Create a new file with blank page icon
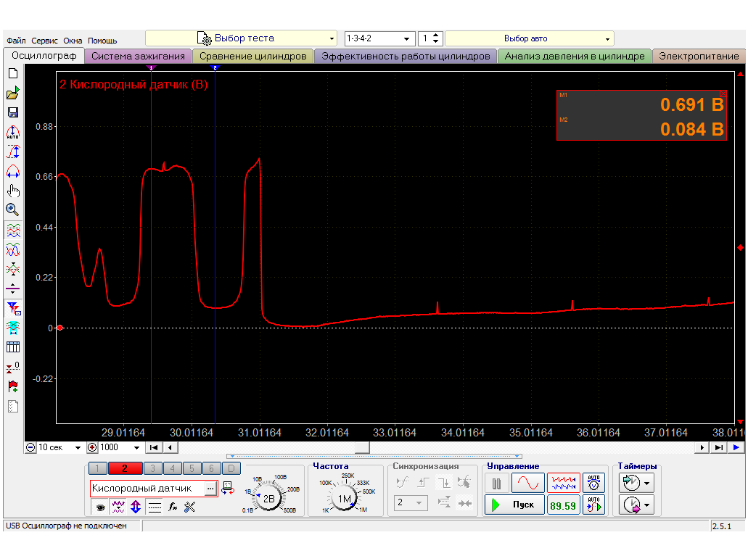Image resolution: width=756 pixels, height=535 pixels. click(12, 73)
